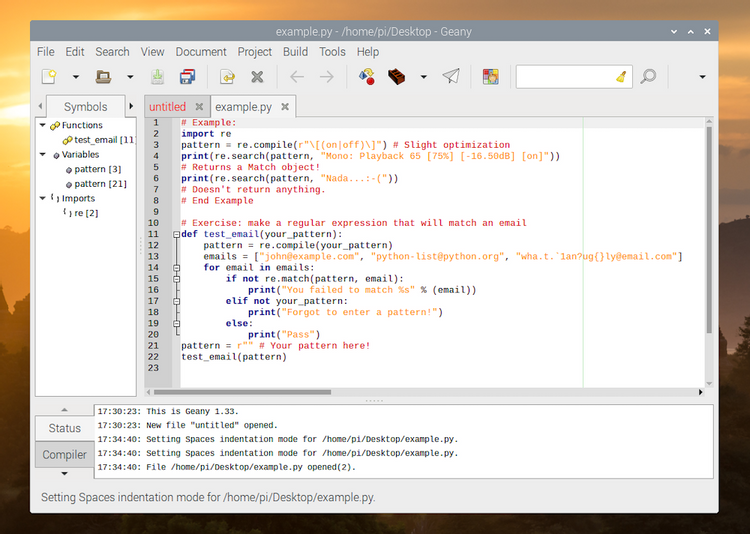This screenshot has width=750, height=534.
Task: Build the file using the brick icon
Action: 397,76
